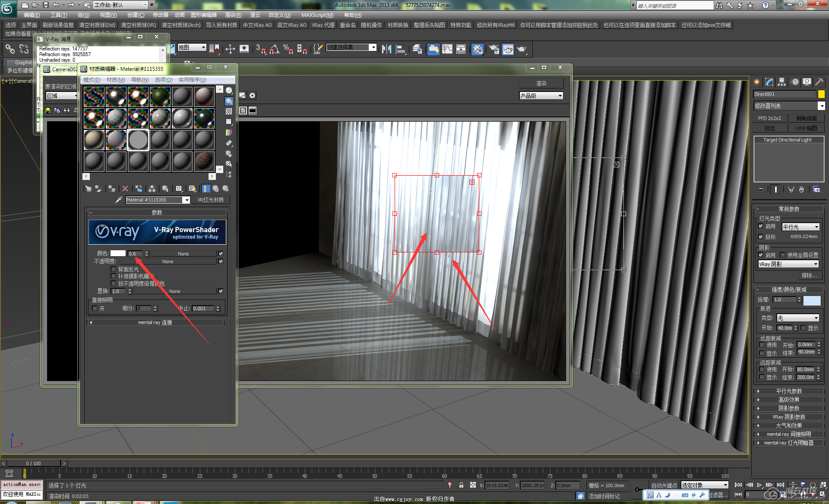829x504 pixels.
Task: Open 材质(M) menu in material editor
Action: pos(116,80)
